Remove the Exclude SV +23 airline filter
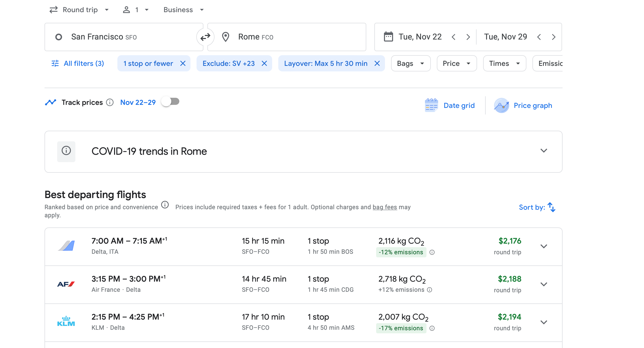This screenshot has width=644, height=348. point(264,63)
